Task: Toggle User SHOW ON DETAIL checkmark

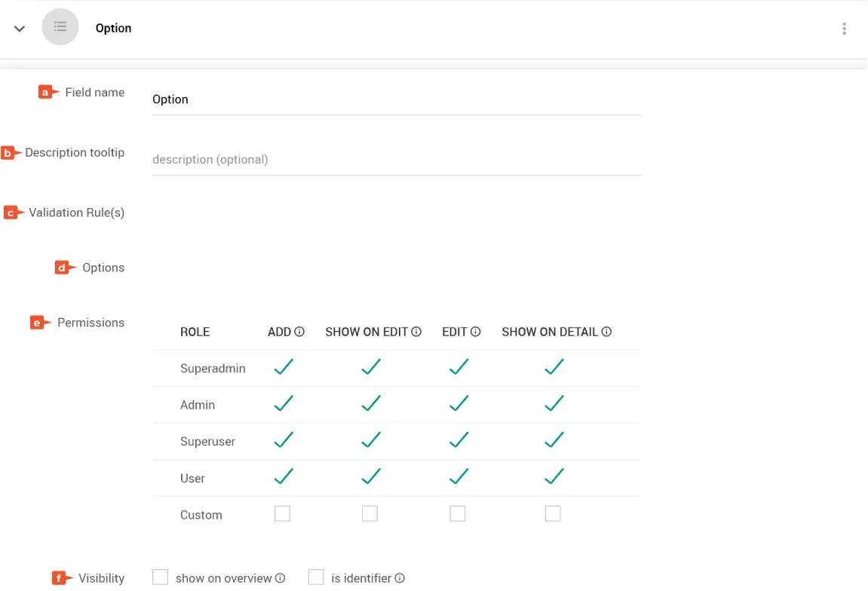Action: tap(554, 476)
